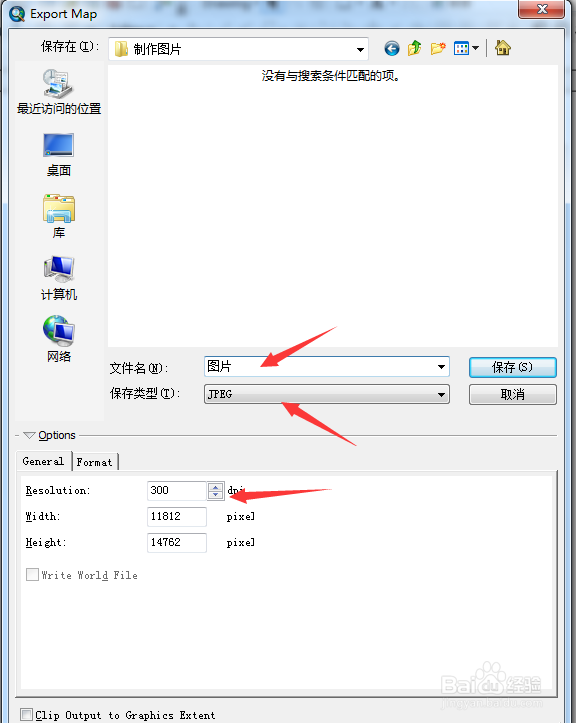Screen dimensions: 576x723
Task: Open 网络 network location
Action: (x=59, y=339)
